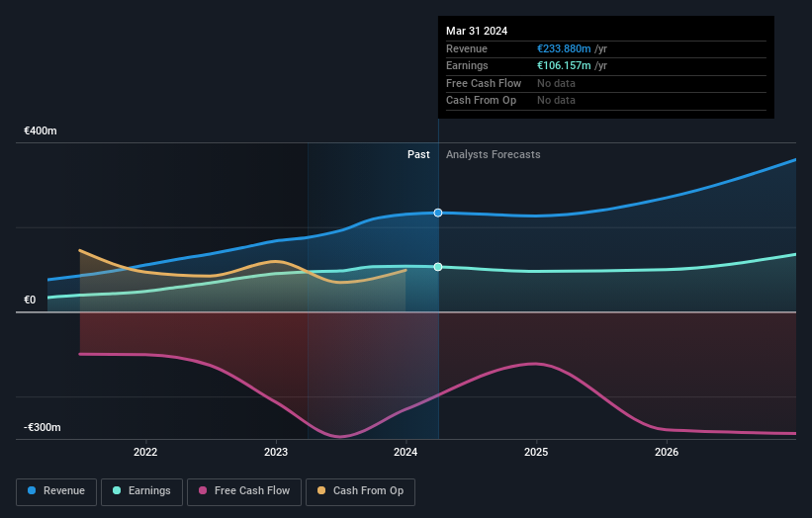Click the pink Free Cash Flow legend dot
812x518 pixels.
(x=203, y=490)
